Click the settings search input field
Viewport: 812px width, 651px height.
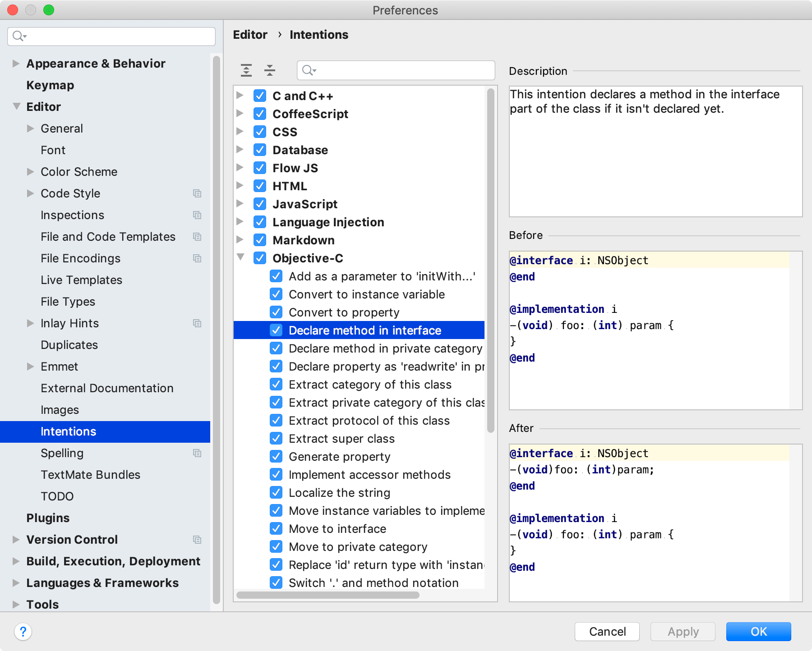tap(111, 36)
